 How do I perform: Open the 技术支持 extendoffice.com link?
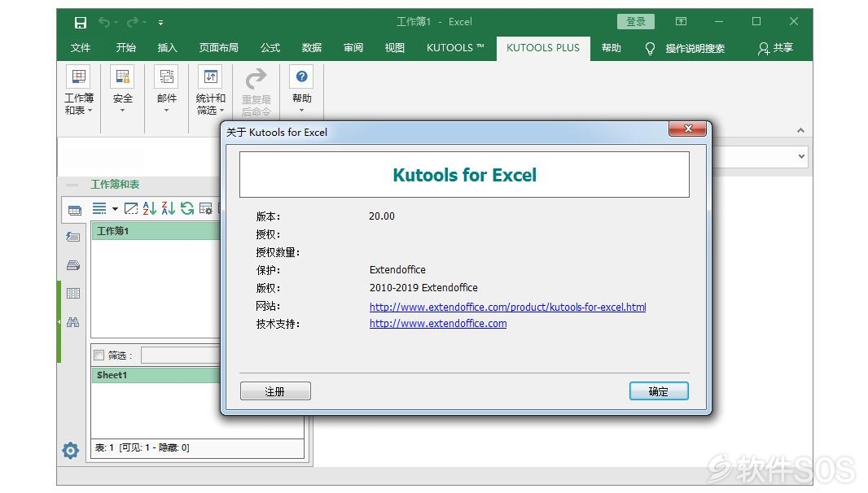pyautogui.click(x=438, y=323)
